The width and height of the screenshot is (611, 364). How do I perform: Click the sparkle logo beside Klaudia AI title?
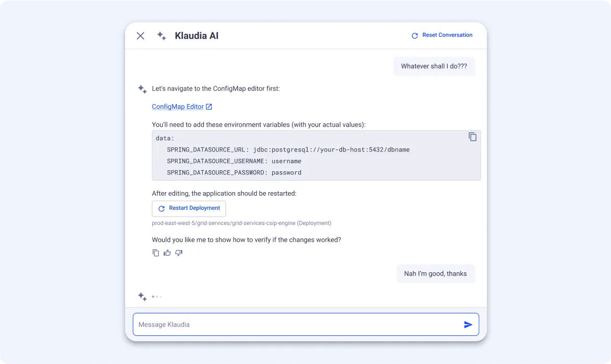click(162, 36)
